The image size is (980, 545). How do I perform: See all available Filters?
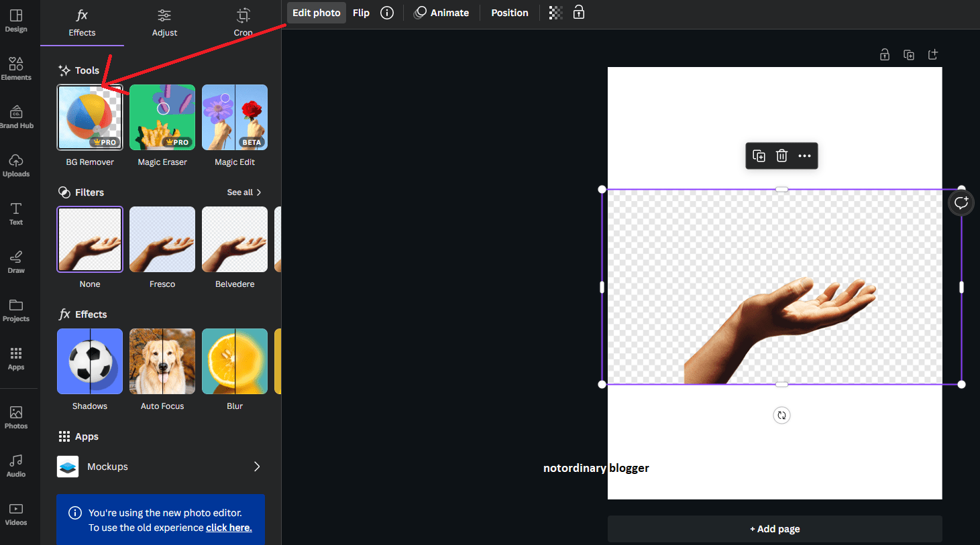coord(243,192)
